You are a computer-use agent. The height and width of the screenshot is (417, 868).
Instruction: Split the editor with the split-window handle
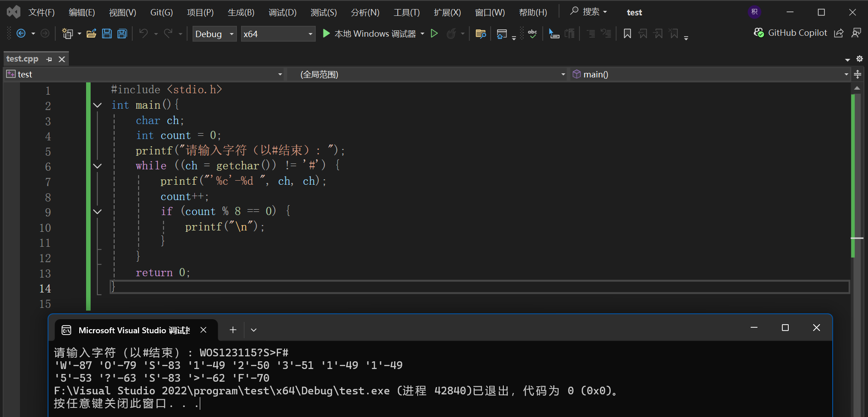pyautogui.click(x=858, y=74)
